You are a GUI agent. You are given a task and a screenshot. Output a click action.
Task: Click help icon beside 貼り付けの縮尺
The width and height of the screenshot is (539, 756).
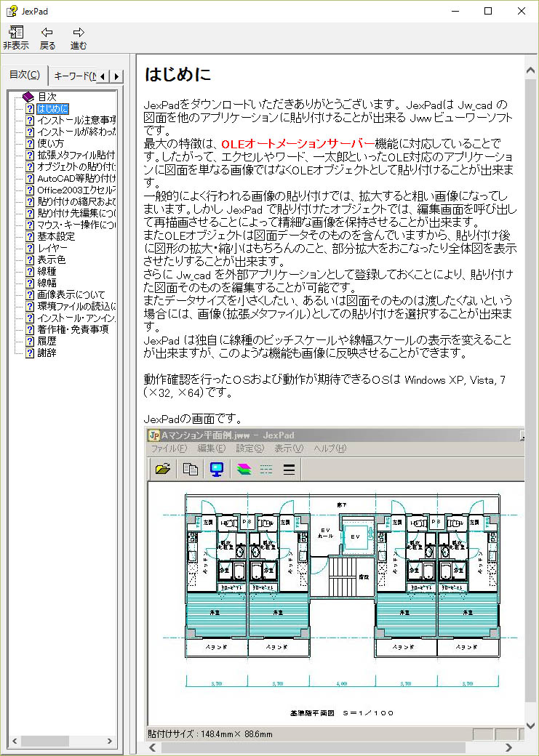click(x=30, y=201)
